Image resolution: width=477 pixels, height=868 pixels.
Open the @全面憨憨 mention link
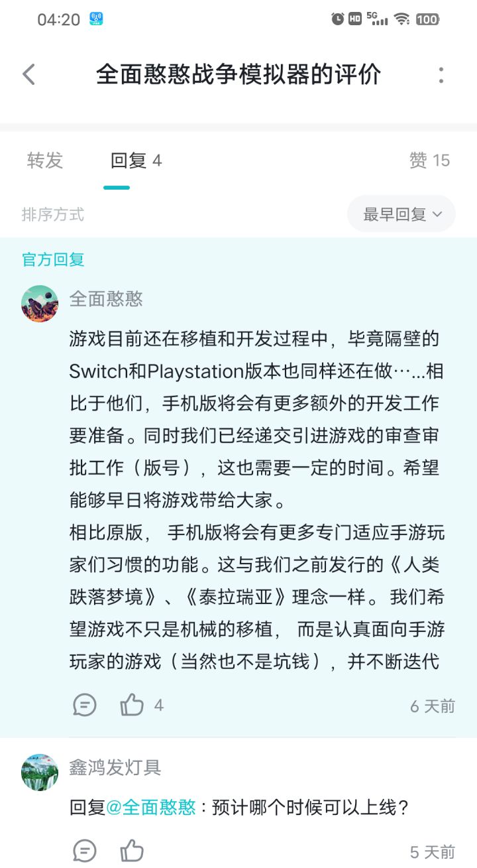pos(151,808)
